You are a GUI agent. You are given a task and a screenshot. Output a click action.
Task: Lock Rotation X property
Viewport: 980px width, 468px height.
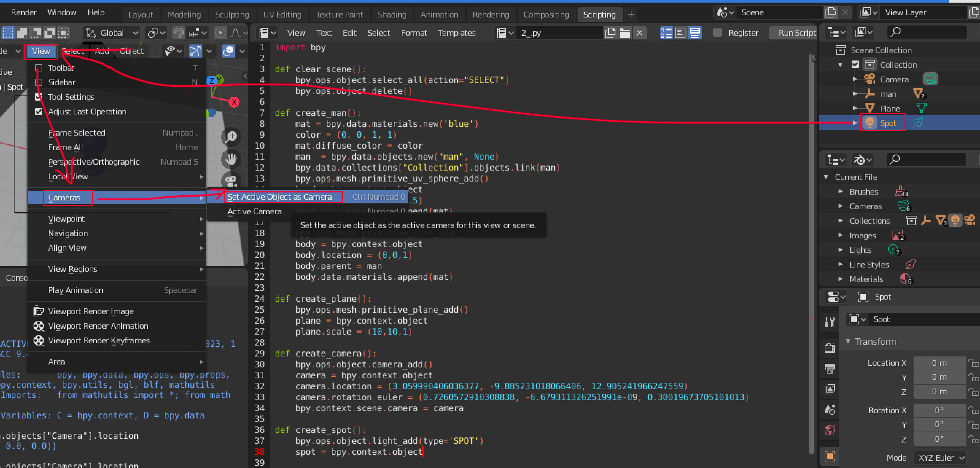click(973, 410)
